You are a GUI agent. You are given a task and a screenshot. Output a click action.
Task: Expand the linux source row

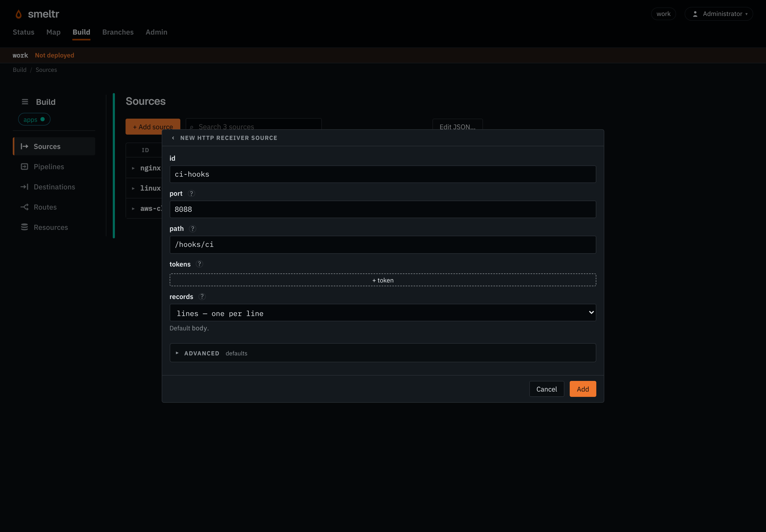click(133, 188)
